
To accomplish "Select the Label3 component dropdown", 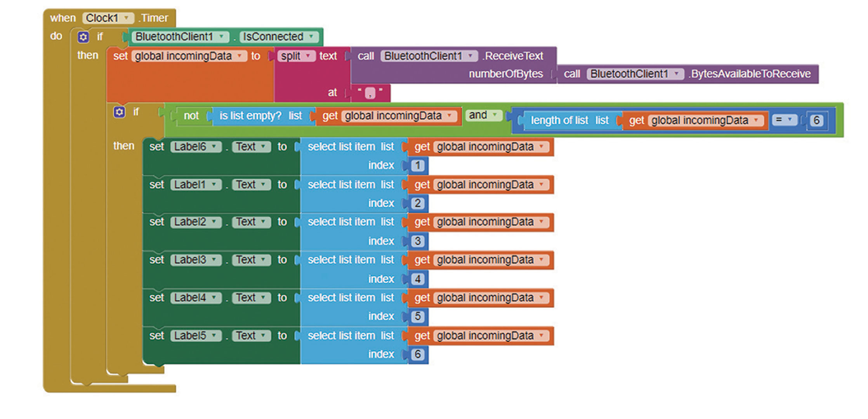I will 214,260.
